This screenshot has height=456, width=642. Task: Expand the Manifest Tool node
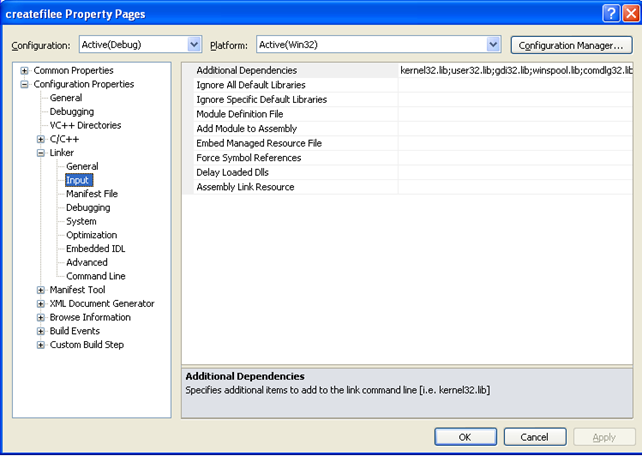coord(41,290)
